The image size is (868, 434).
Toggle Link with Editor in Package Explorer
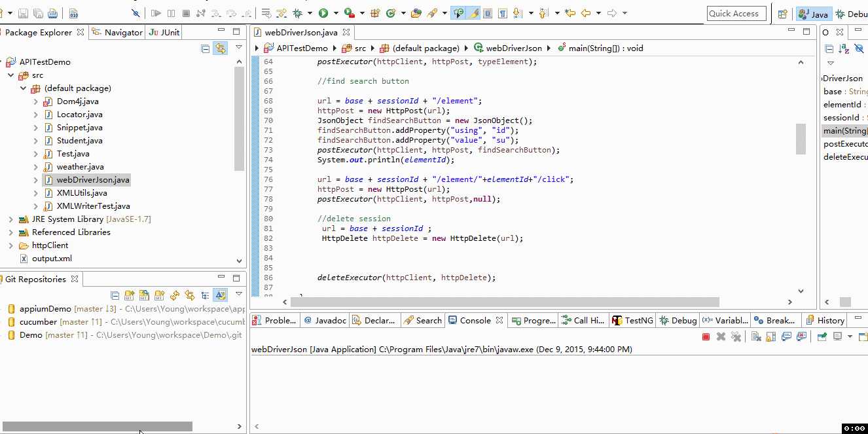(221, 48)
